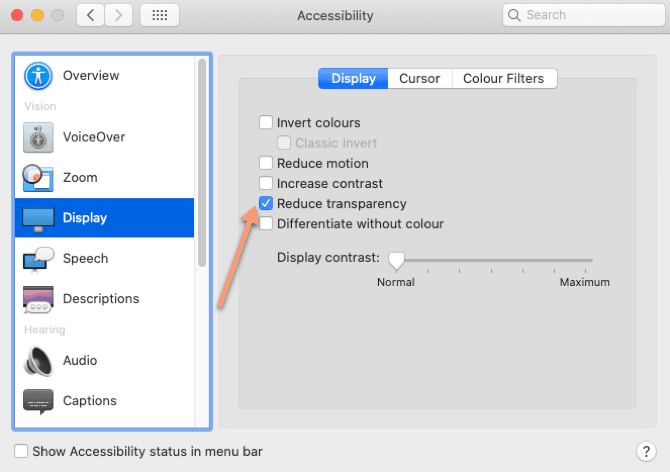Click the Speech bubble icon

pyautogui.click(x=38, y=258)
